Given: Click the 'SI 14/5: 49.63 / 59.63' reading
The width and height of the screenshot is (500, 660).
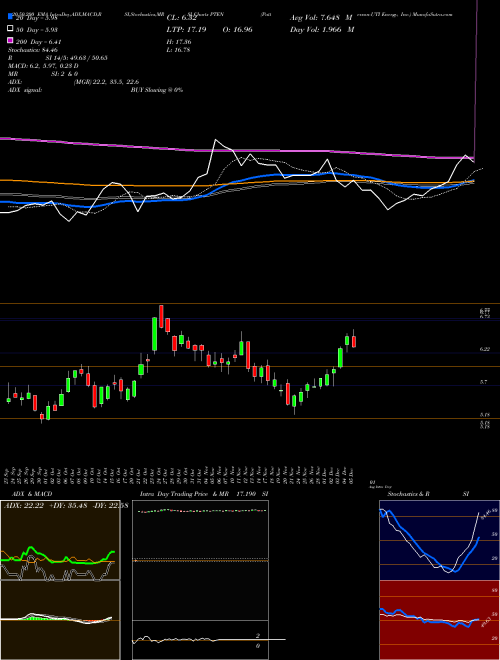Looking at the screenshot, I should click(x=77, y=58).
